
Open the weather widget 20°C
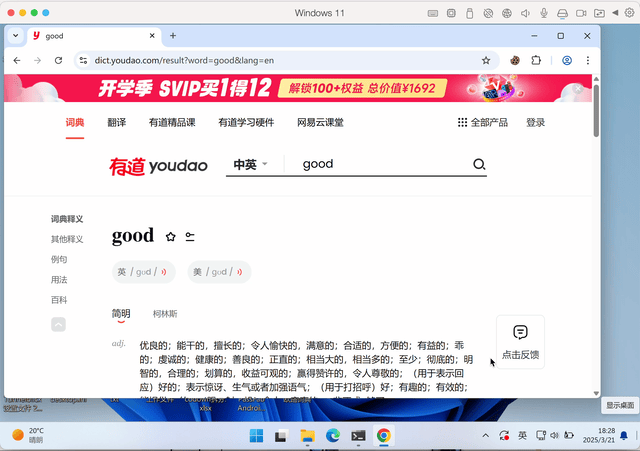coord(28,435)
